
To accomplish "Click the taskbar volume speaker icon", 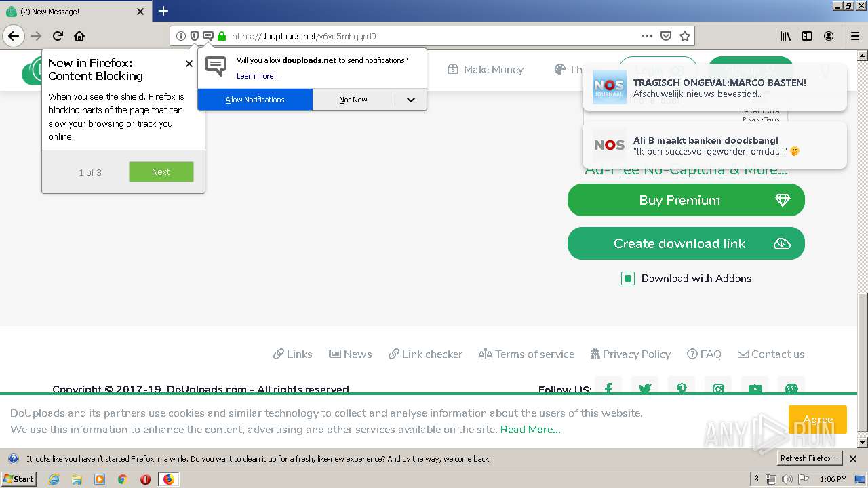I will pyautogui.click(x=787, y=479).
